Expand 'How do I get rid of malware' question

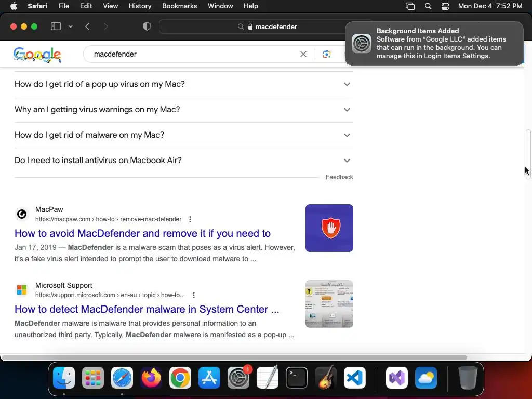coord(183,135)
